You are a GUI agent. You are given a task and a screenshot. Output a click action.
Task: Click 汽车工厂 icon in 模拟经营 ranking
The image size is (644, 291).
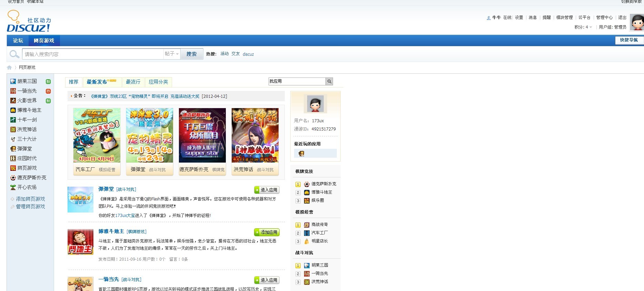(307, 233)
